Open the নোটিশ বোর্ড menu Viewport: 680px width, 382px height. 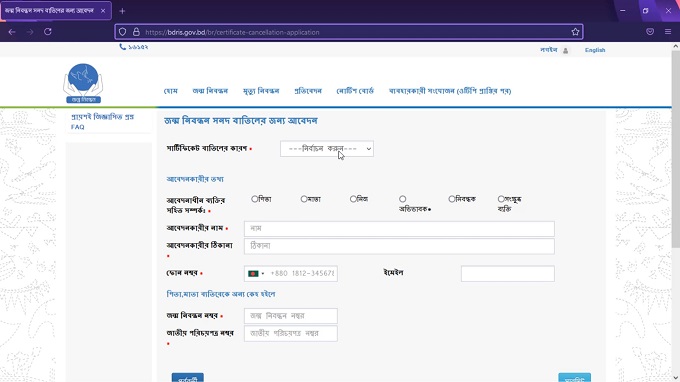(355, 91)
